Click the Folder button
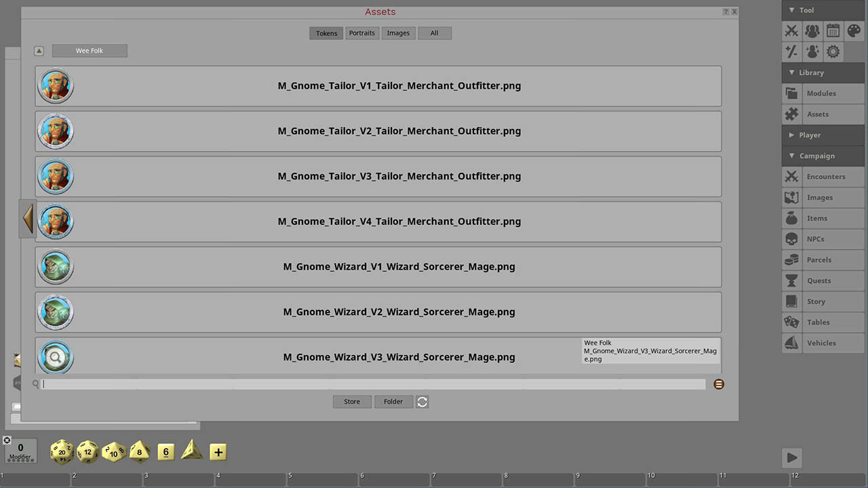868x488 pixels. pyautogui.click(x=393, y=402)
